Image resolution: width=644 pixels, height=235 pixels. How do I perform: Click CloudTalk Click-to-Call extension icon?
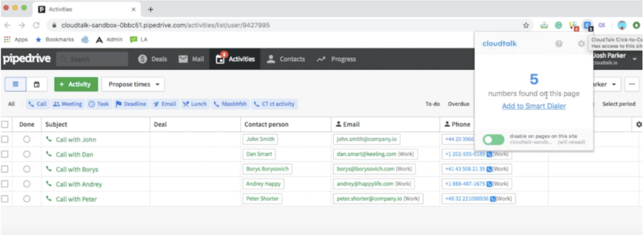coord(588,26)
